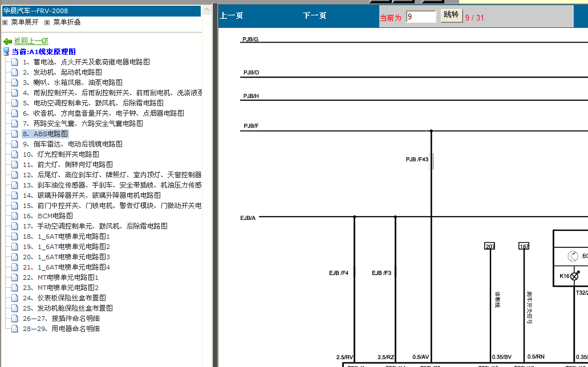
Task: Select the highlighted 8、ABS电路图 entry
Action: [x=45, y=134]
